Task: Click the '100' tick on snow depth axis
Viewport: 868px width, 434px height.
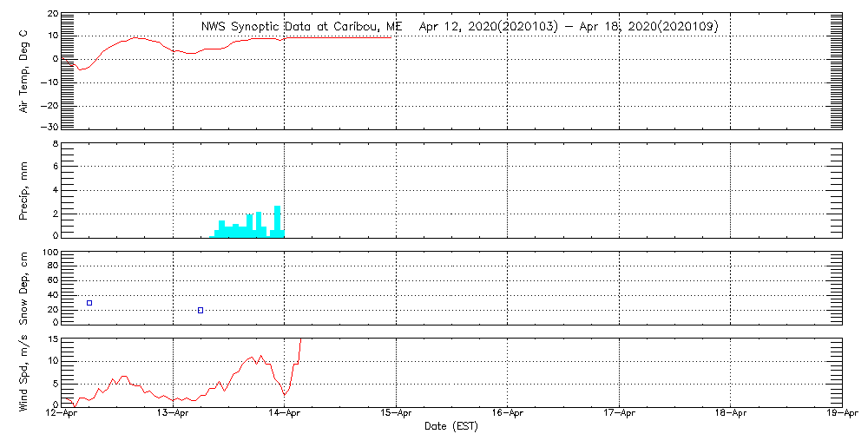Action: point(50,253)
